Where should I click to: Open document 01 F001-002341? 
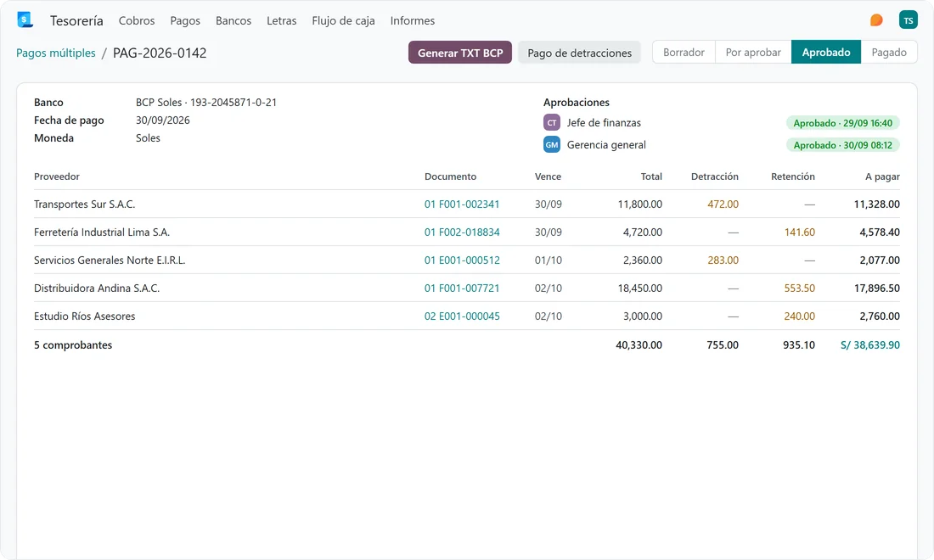462,204
